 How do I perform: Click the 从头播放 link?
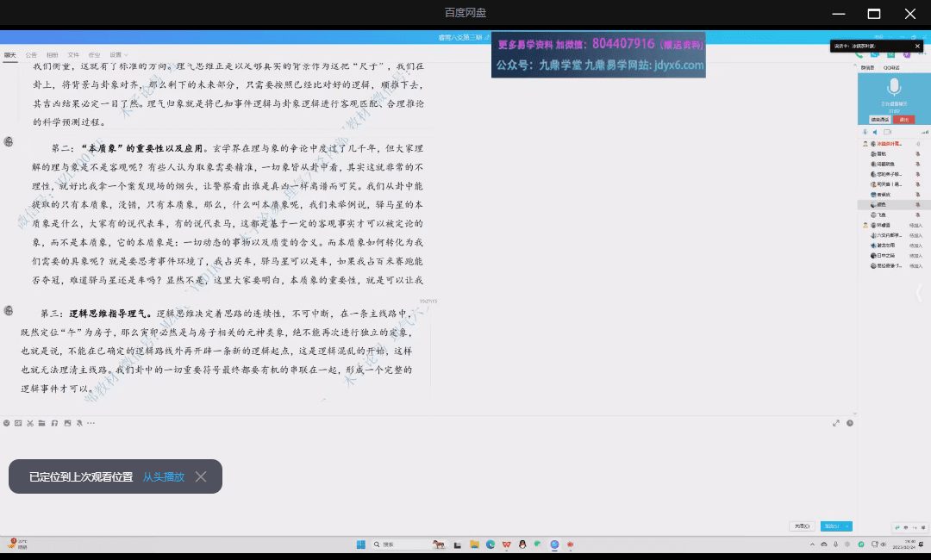coord(163,476)
